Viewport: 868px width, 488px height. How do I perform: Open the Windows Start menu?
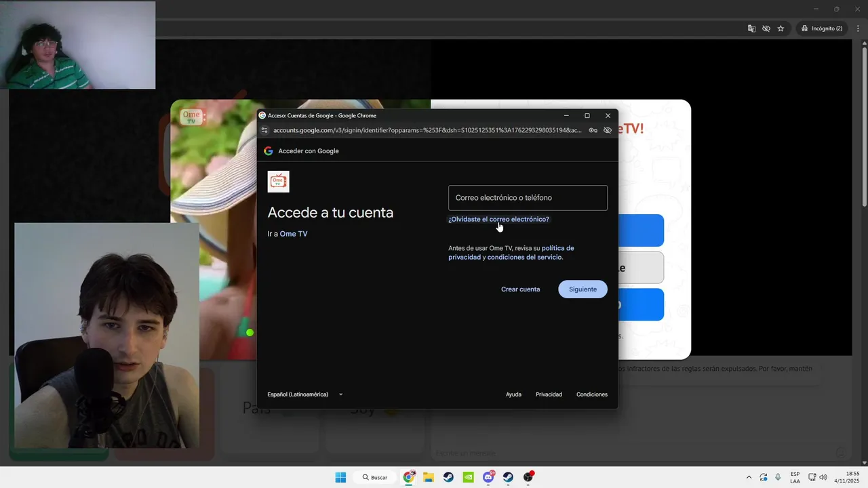340,477
